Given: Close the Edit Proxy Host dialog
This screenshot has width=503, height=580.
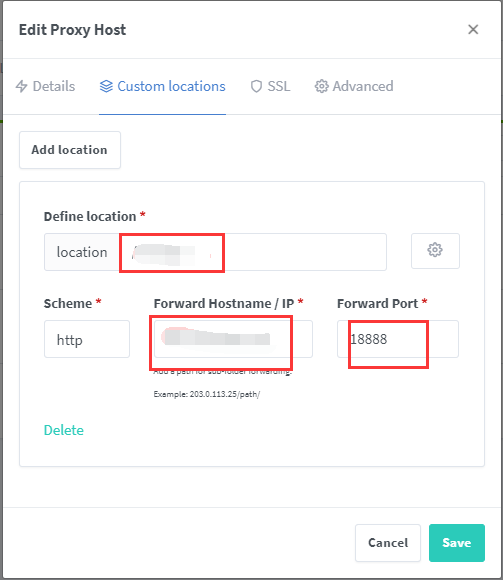Looking at the screenshot, I should click(x=473, y=30).
